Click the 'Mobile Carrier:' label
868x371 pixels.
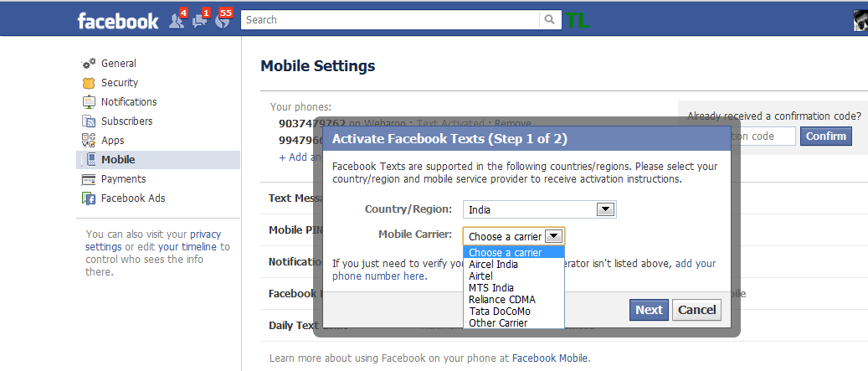point(415,234)
